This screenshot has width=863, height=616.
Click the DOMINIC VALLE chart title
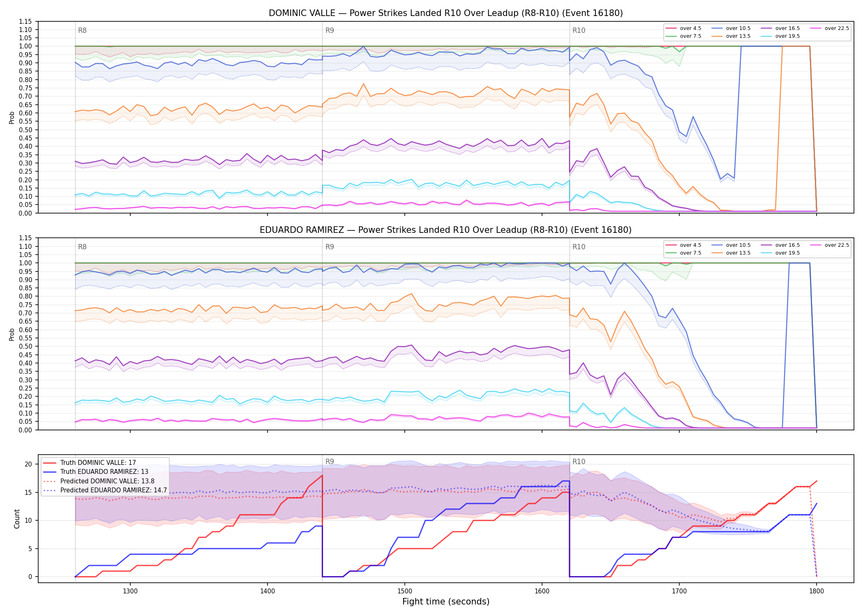[x=445, y=13]
